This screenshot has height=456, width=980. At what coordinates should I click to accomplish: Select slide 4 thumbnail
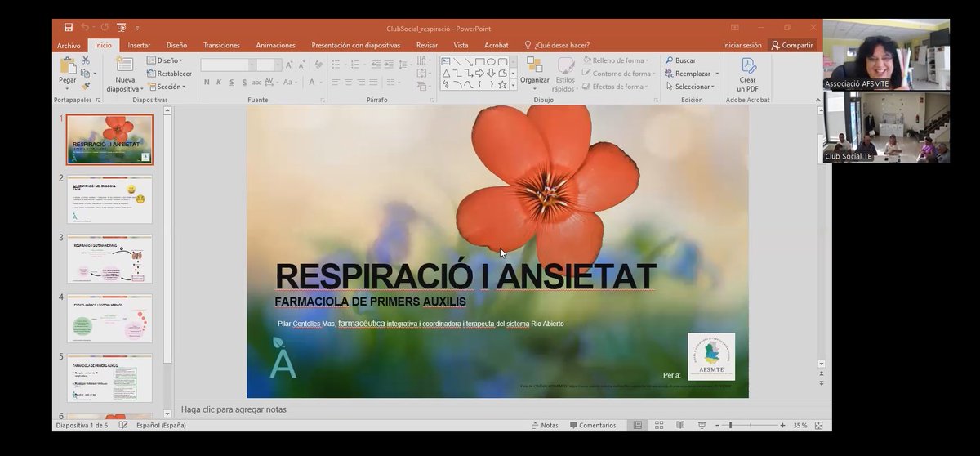[x=109, y=319]
